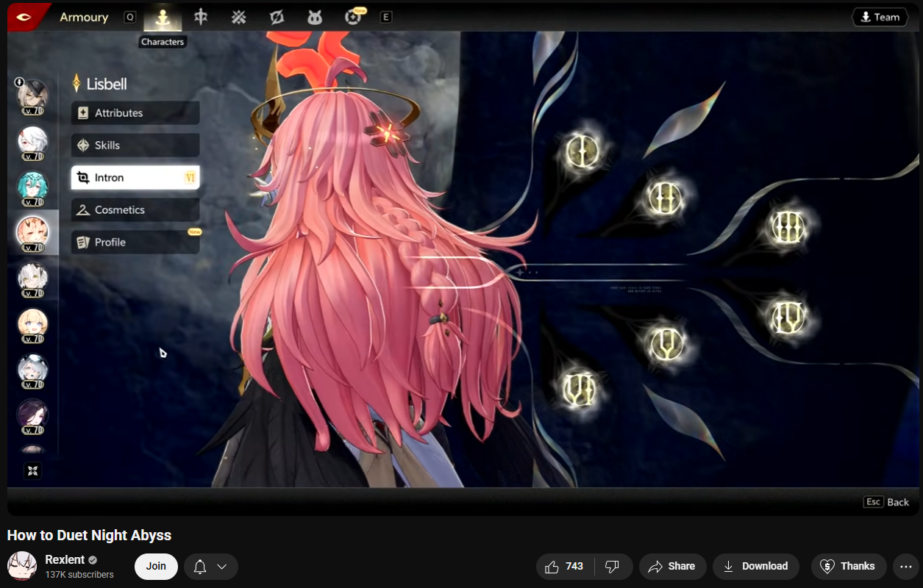The image size is (923, 588).
Task: Click the 137K subscribers text
Action: coord(79,575)
